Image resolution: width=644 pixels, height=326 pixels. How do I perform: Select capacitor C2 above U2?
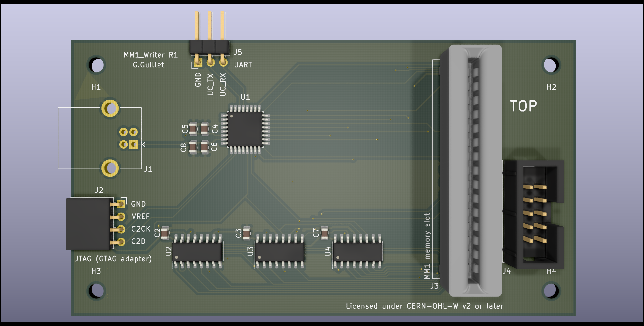(165, 233)
